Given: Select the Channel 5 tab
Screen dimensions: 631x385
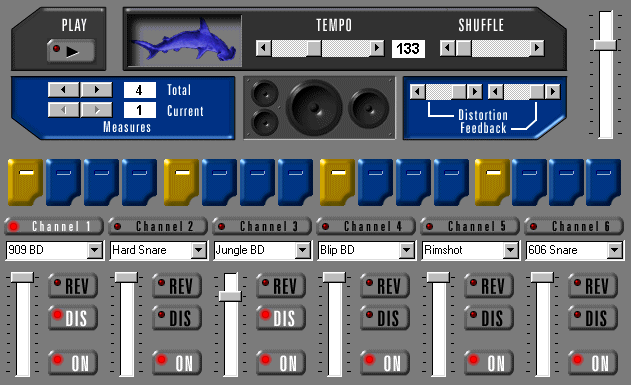Looking at the screenshot, I should 470,226.
